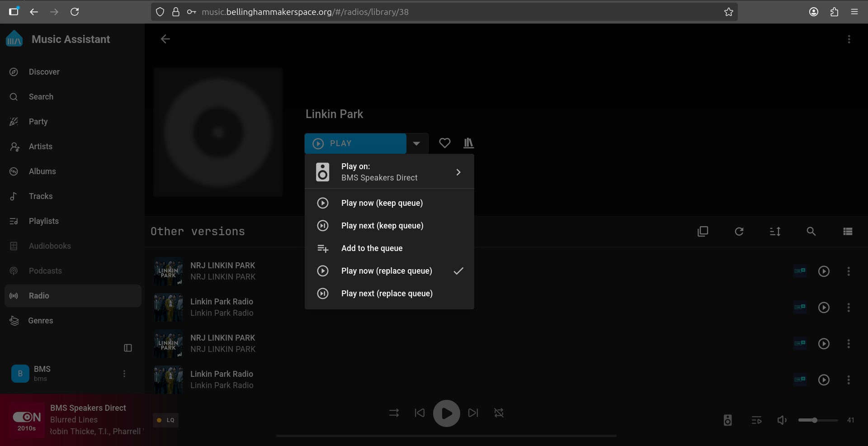868x446 pixels.
Task: Choose Play next (replace queue)
Action: pos(389,294)
